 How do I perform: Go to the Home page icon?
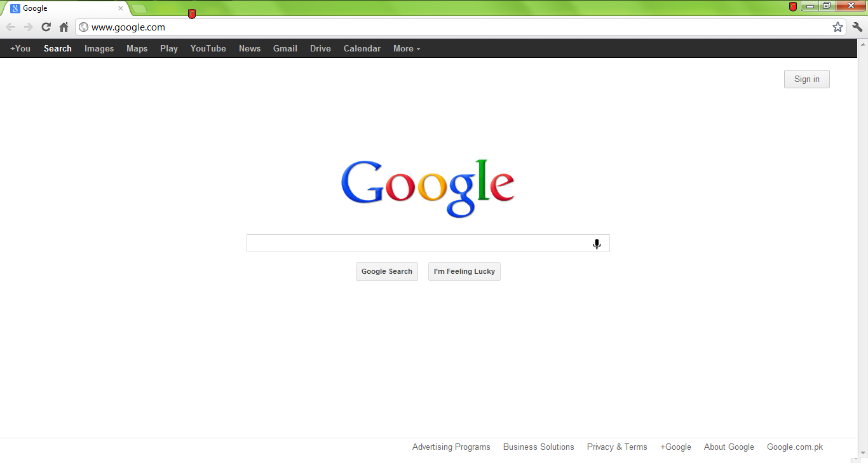tap(64, 27)
